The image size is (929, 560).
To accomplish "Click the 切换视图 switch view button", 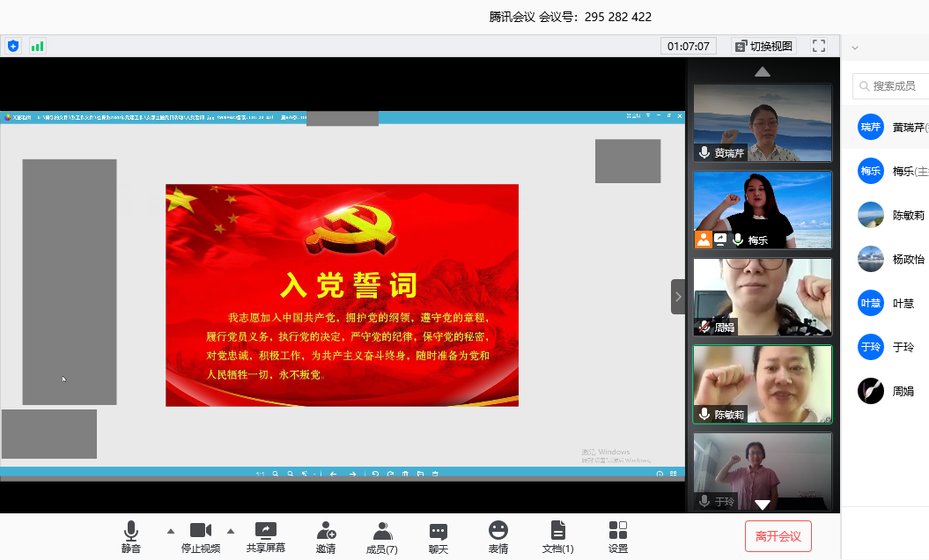I will pos(763,46).
